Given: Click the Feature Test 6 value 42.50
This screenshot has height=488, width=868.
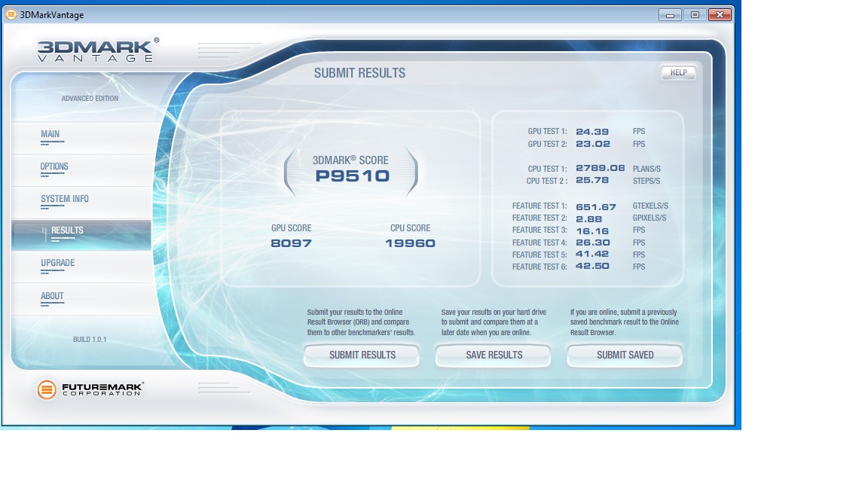Looking at the screenshot, I should click(x=592, y=266).
